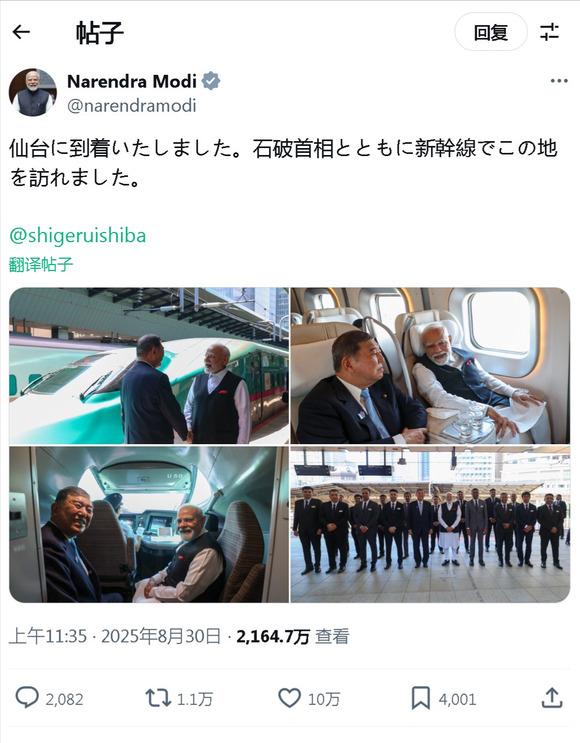Like the post with heart icon
The width and height of the screenshot is (580, 743).
point(289,698)
